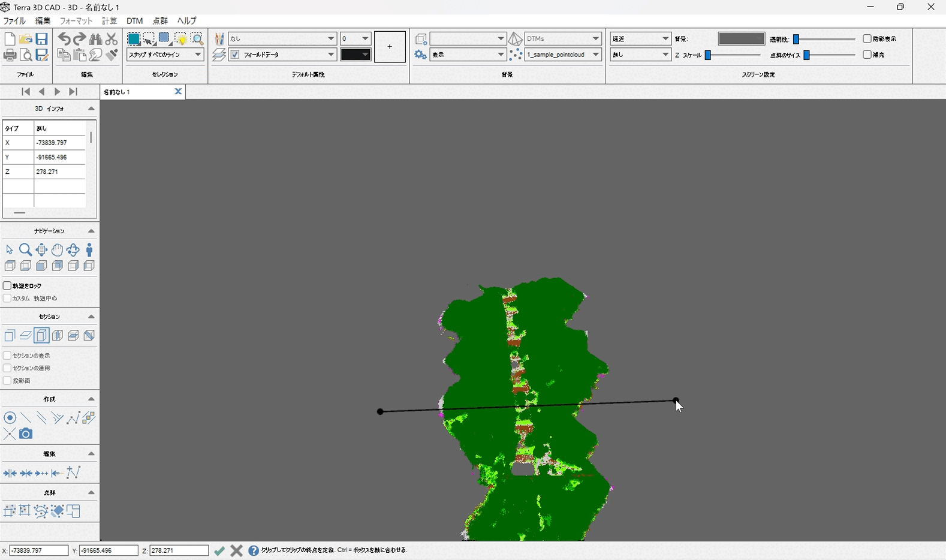The height and width of the screenshot is (560, 946).
Task: Click the camera snapshot icon
Action: [26, 433]
